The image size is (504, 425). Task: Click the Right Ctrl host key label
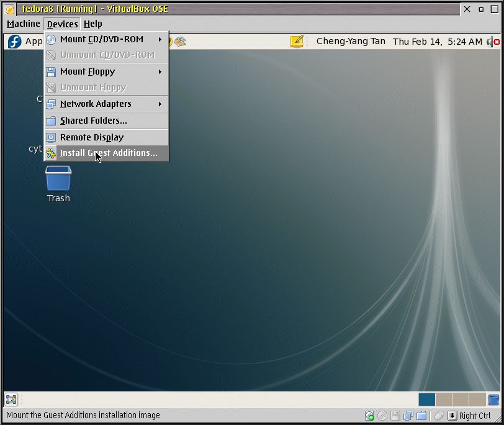click(475, 416)
